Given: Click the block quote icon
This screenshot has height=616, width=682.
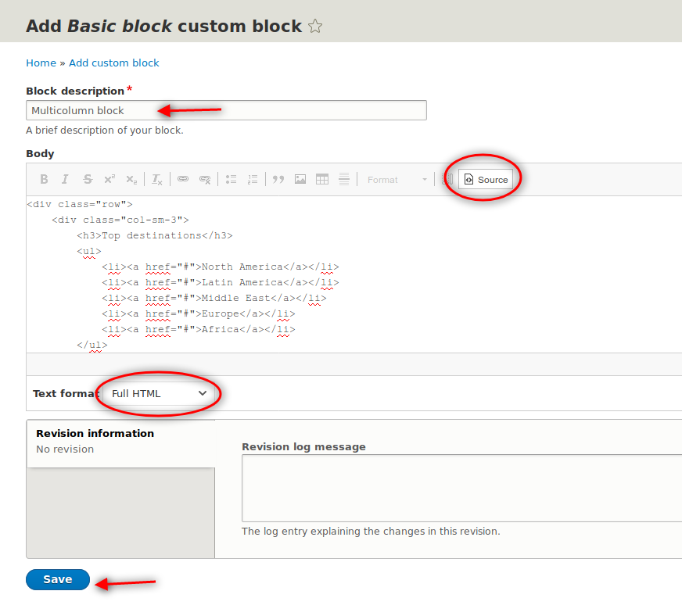Looking at the screenshot, I should [278, 179].
